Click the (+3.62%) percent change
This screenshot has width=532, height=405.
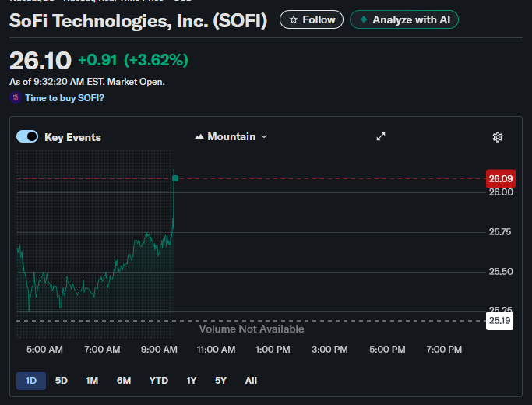156,60
